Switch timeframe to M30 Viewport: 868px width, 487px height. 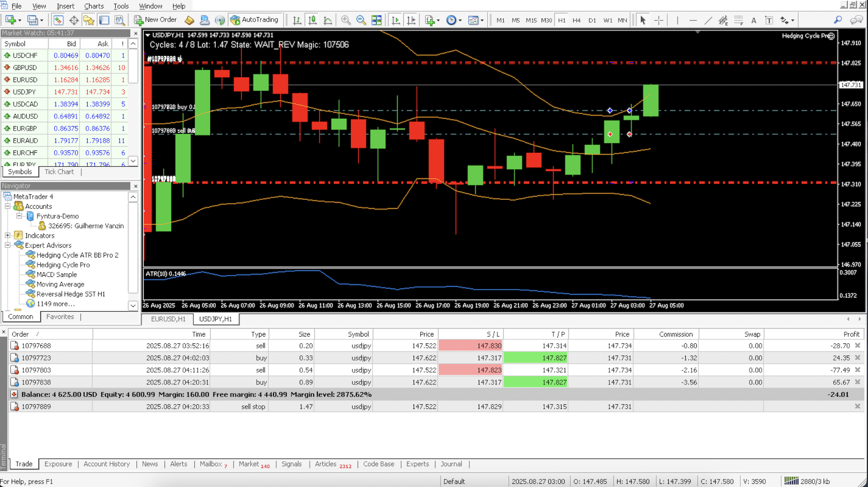547,20
